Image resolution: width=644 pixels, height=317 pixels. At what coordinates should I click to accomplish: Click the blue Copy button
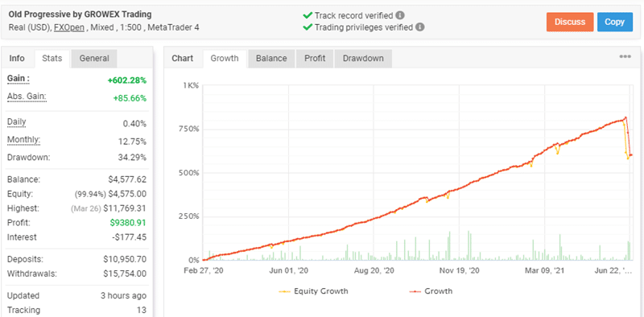tap(615, 22)
